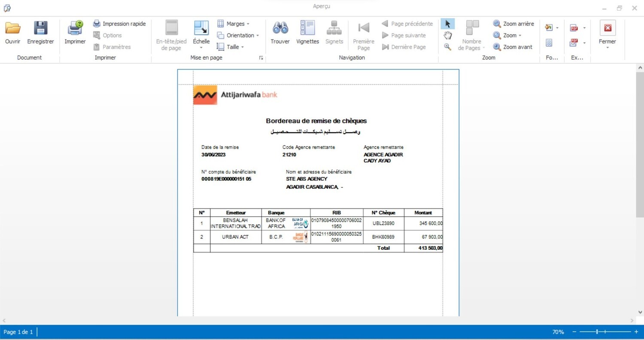Click the 'B.C.P.' bank cell
The width and height of the screenshot is (644, 340).
(276, 237)
